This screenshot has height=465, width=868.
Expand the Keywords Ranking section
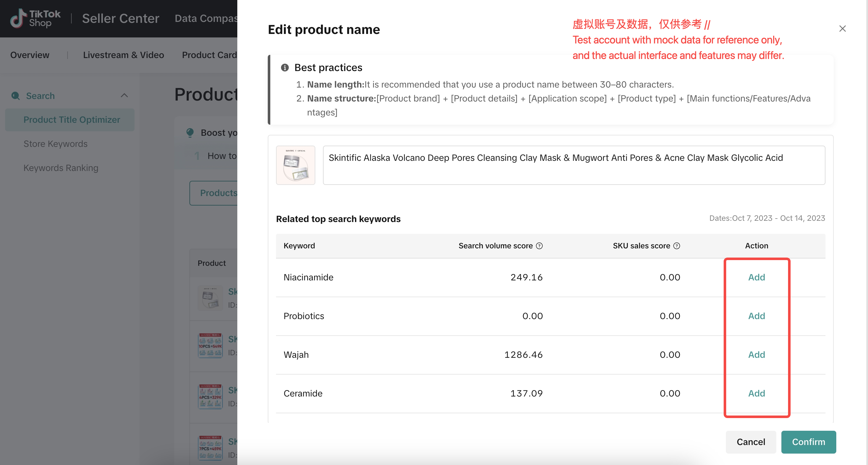[x=61, y=167]
